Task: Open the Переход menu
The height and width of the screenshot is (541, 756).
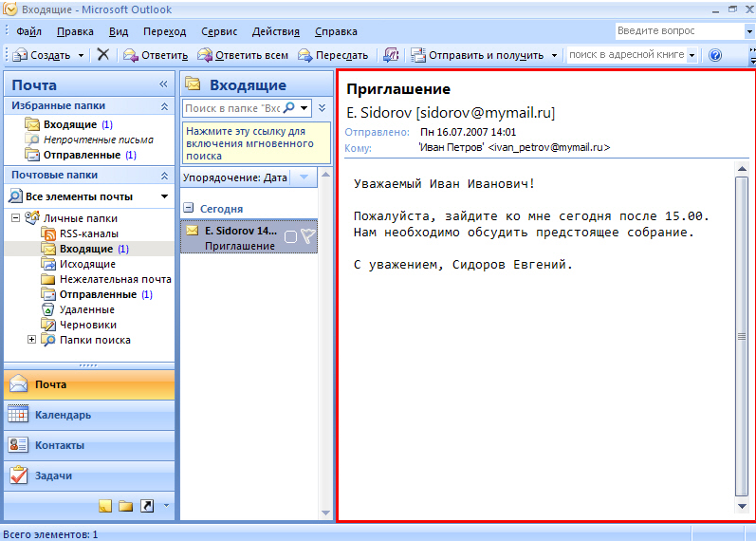Action: coord(164,32)
